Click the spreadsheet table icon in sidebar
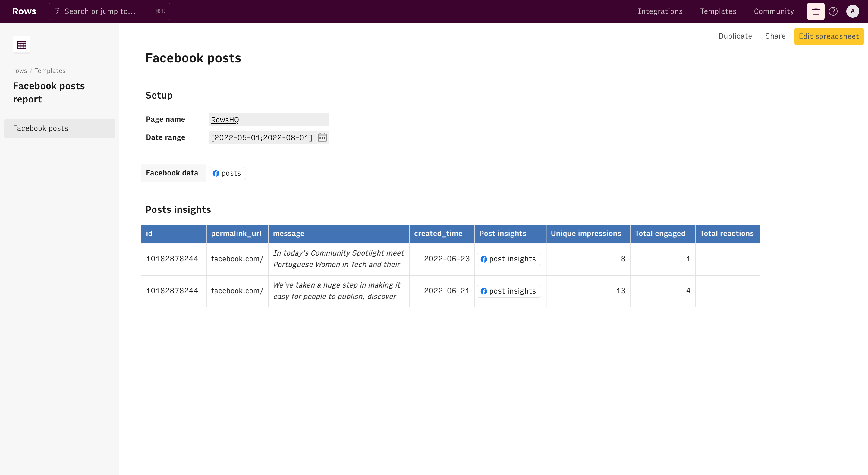Image resolution: width=868 pixels, height=475 pixels. (22, 45)
